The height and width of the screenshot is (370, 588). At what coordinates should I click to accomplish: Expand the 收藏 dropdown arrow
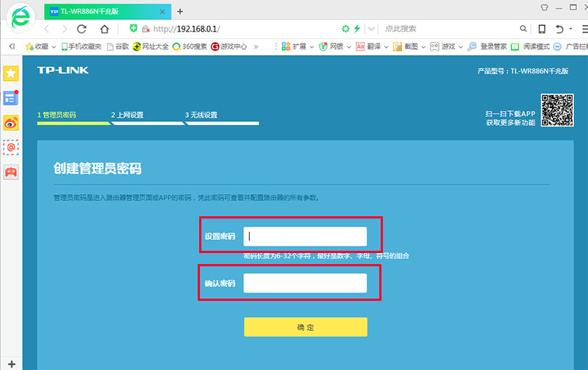pos(54,47)
